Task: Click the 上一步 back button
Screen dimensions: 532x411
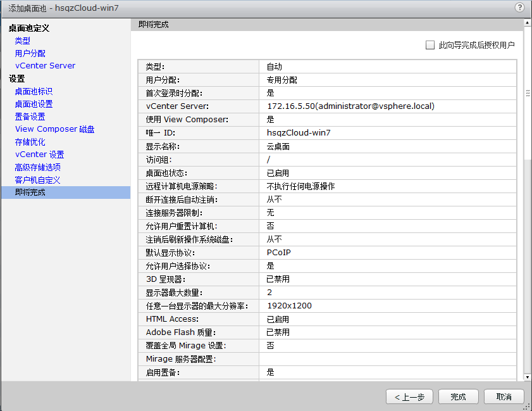Action: (x=409, y=396)
